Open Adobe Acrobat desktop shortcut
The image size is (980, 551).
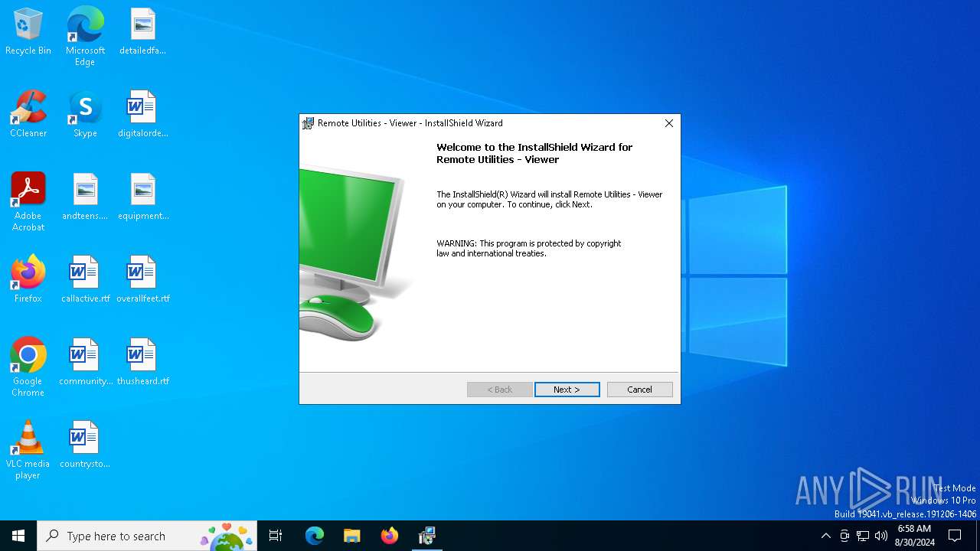click(28, 202)
